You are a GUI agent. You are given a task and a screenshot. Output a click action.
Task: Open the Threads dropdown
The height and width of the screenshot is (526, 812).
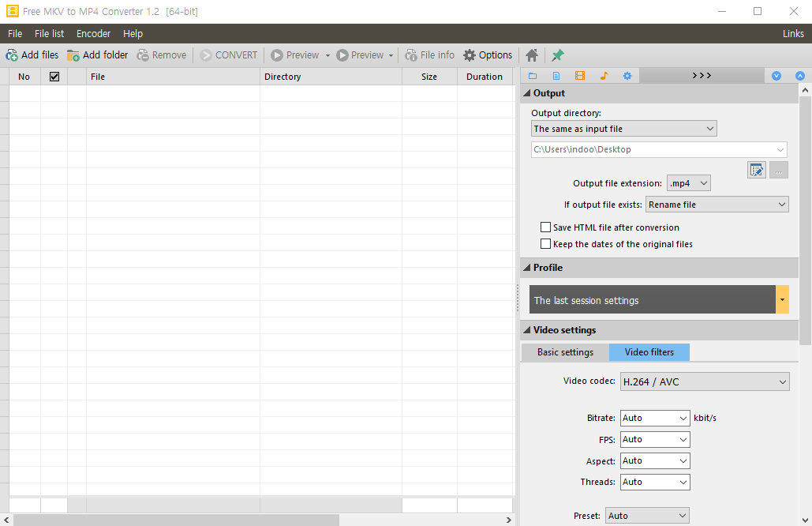(655, 482)
